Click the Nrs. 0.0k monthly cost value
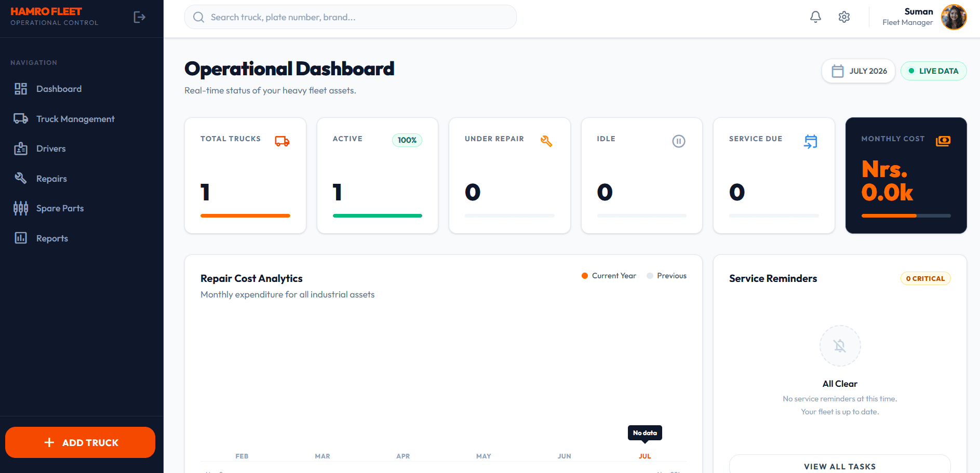Screen dimensions: 980x473 (887, 181)
